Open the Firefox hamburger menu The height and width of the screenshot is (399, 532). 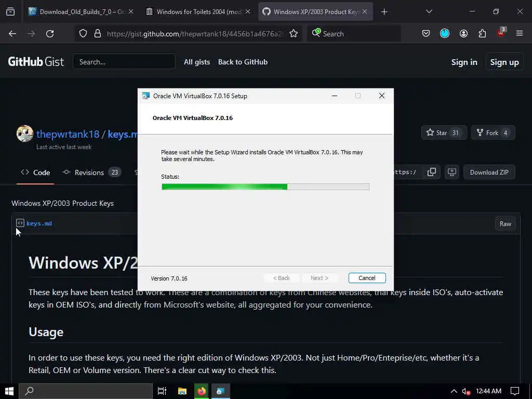coord(520,34)
